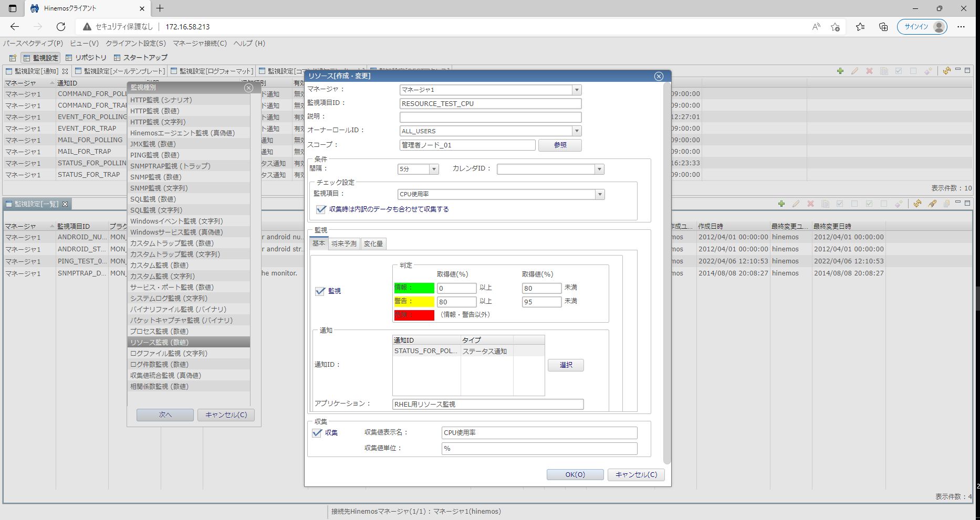
Task: Click the 監視項目ID field RESOURCE_TEST_CPU
Action: pyautogui.click(x=491, y=104)
